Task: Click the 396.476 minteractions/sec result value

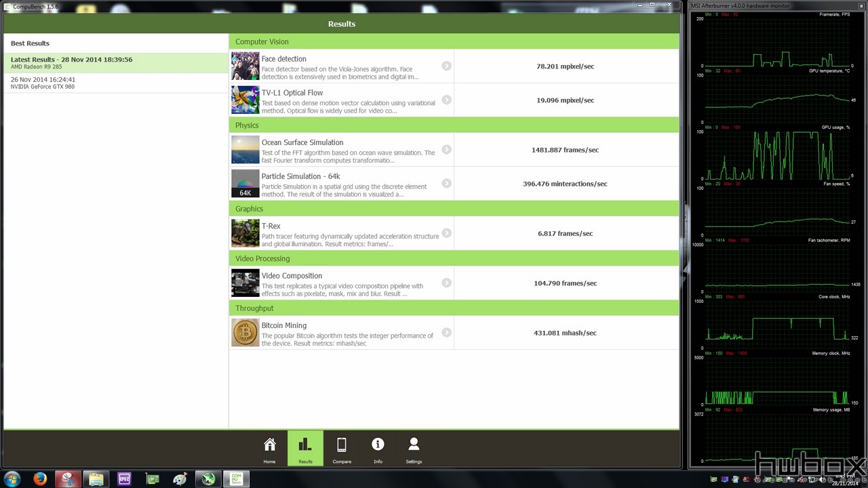Action: tap(565, 184)
